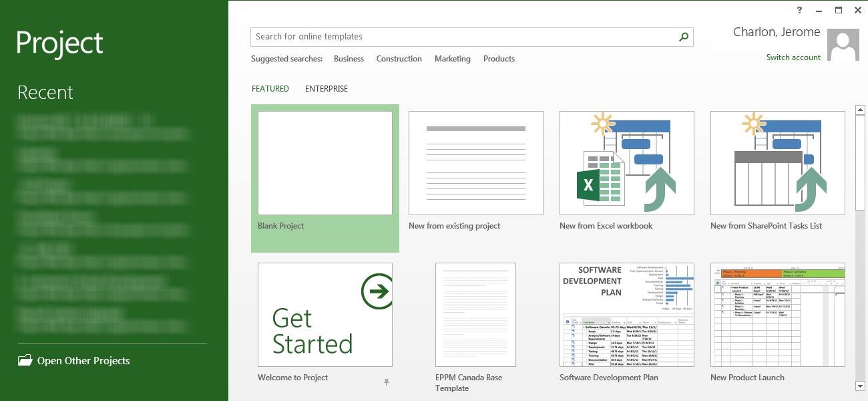
Task: Switch to the ENTERPRISE tab
Action: tap(327, 89)
